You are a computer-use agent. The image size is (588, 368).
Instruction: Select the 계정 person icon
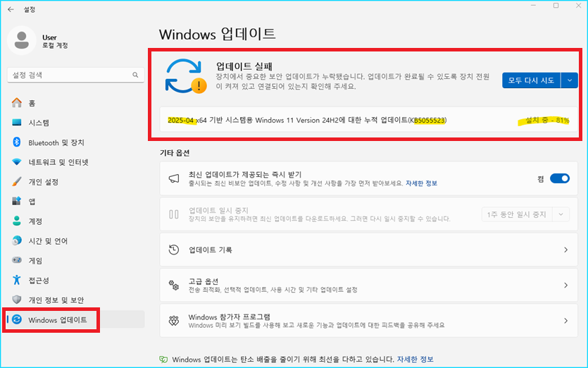click(17, 221)
